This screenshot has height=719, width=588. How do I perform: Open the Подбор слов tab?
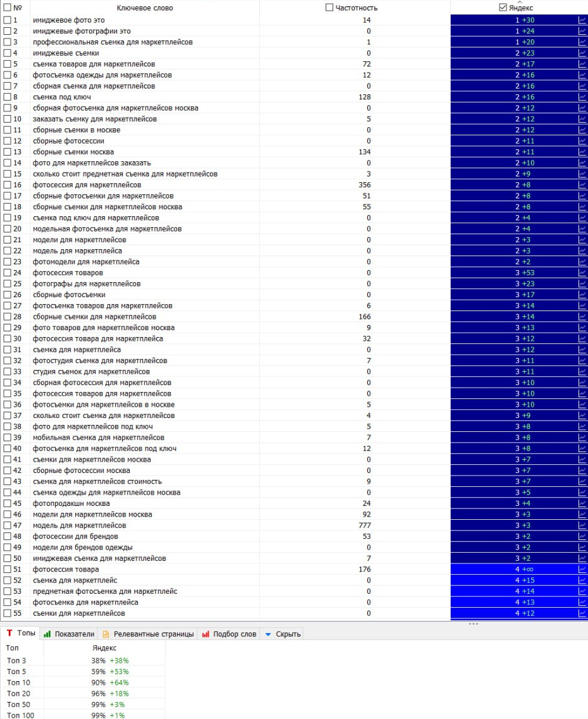pyautogui.click(x=229, y=634)
